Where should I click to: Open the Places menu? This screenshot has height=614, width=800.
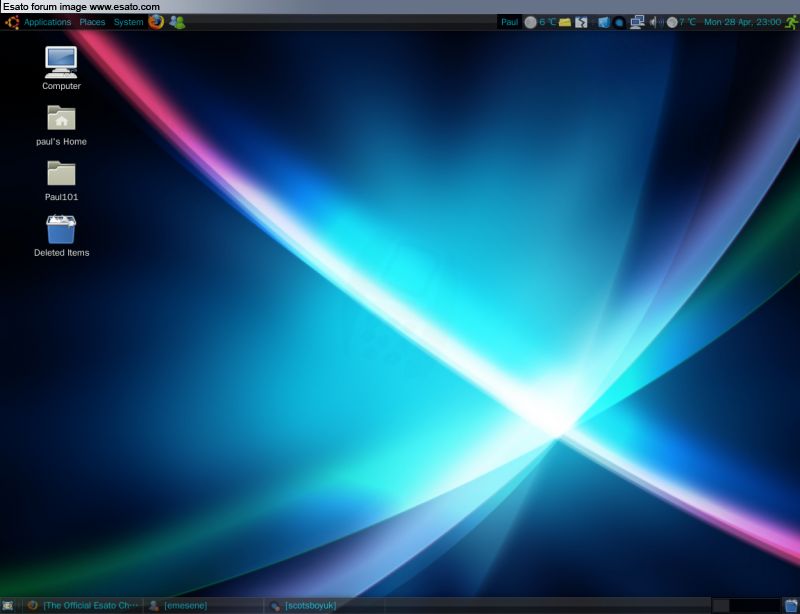92,22
